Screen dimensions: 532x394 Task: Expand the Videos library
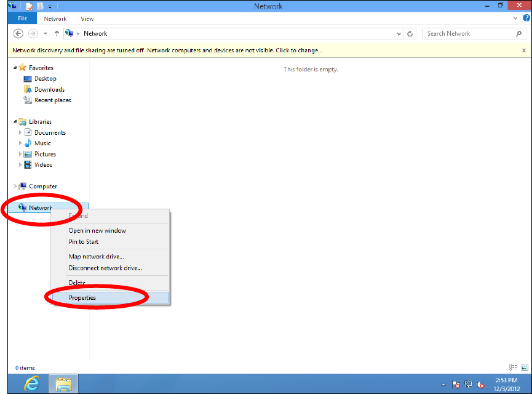point(20,165)
